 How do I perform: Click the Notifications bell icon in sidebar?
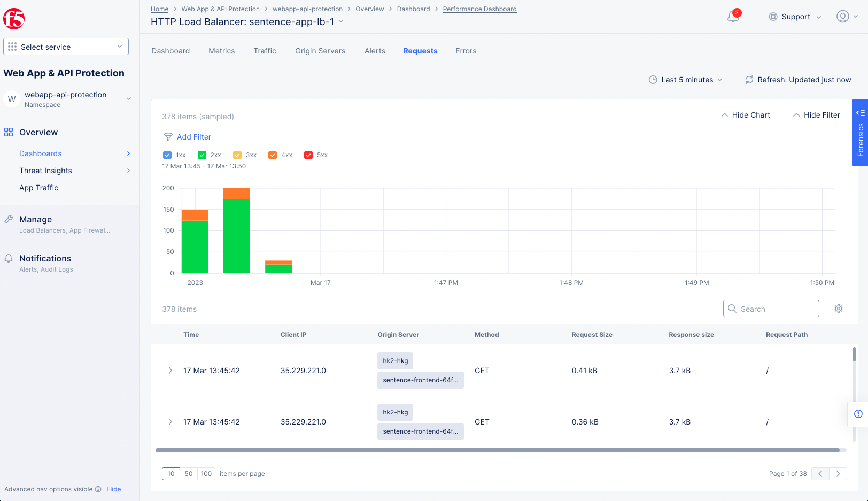pyautogui.click(x=9, y=258)
